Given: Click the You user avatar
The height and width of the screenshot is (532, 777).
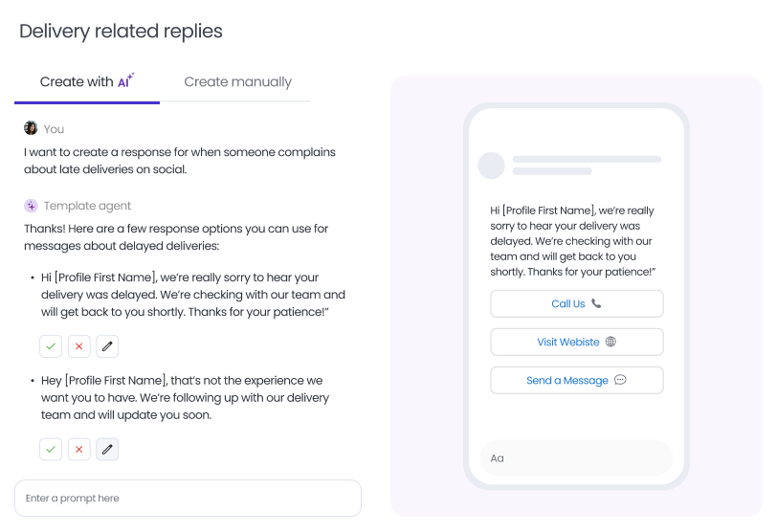Looking at the screenshot, I should point(31,128).
